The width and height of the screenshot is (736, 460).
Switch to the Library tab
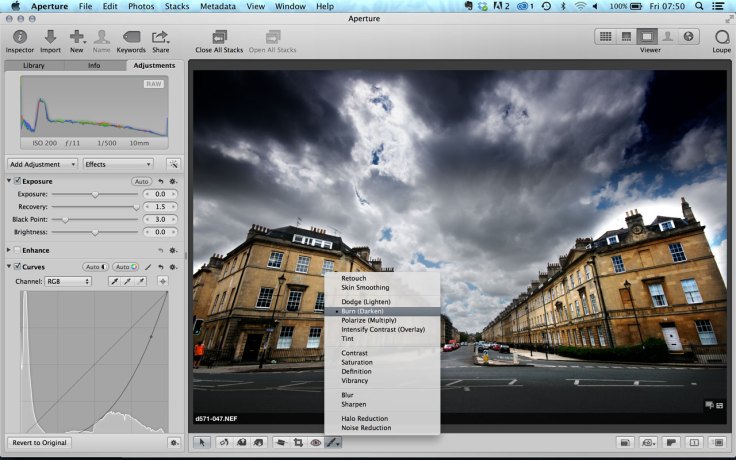click(34, 65)
